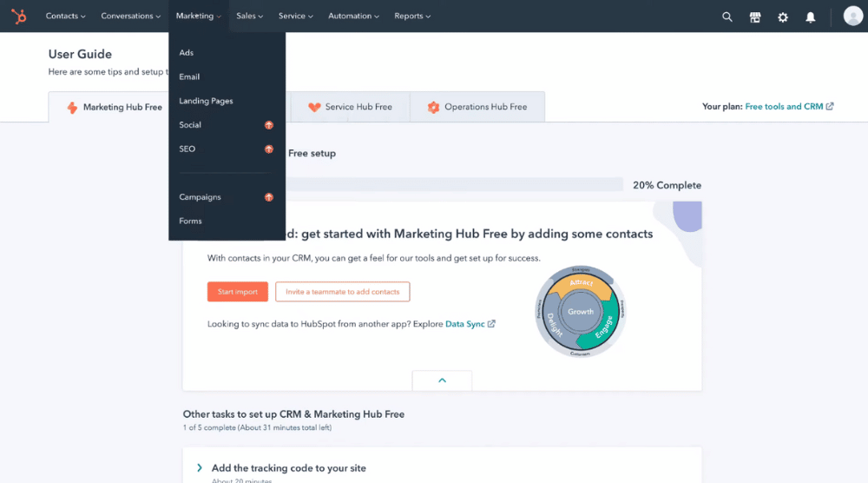Click the upgrade badge next to Campaigns
This screenshot has height=483, width=868.
point(268,197)
